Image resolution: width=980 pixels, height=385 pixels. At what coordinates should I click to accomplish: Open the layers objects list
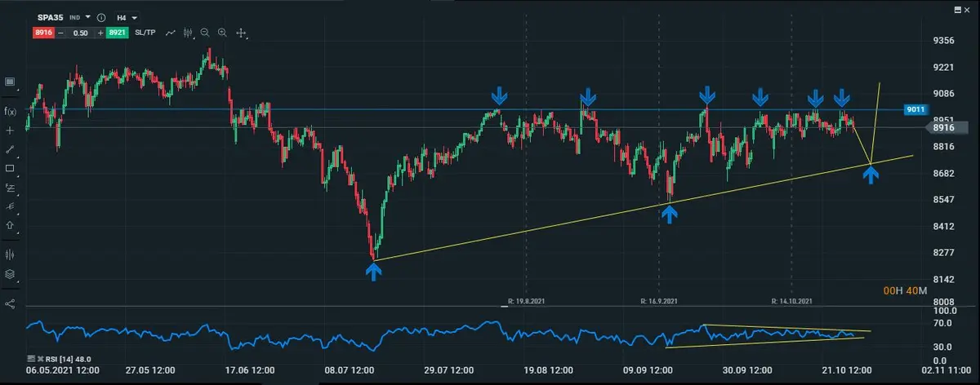coord(11,274)
